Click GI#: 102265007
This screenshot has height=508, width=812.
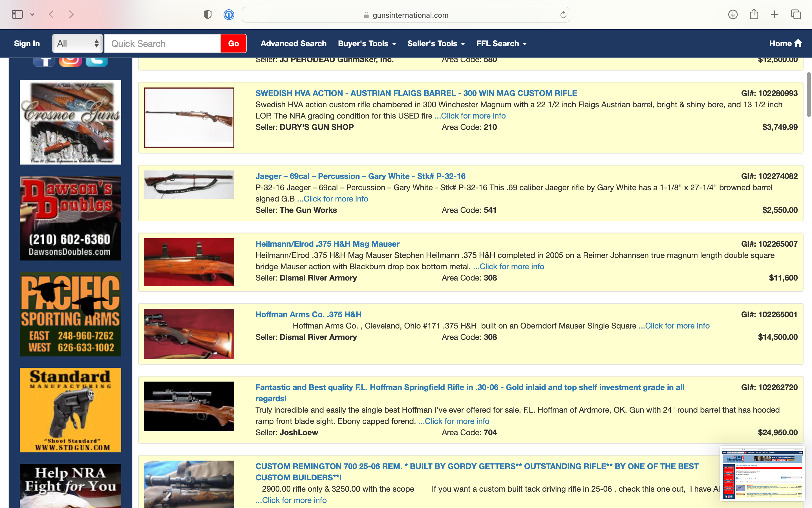coord(769,244)
